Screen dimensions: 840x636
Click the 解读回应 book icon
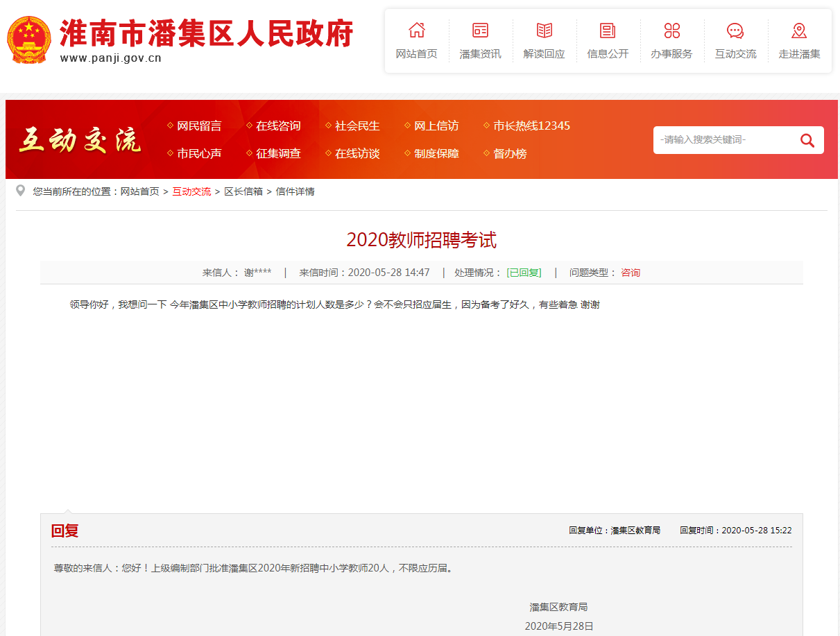click(544, 31)
